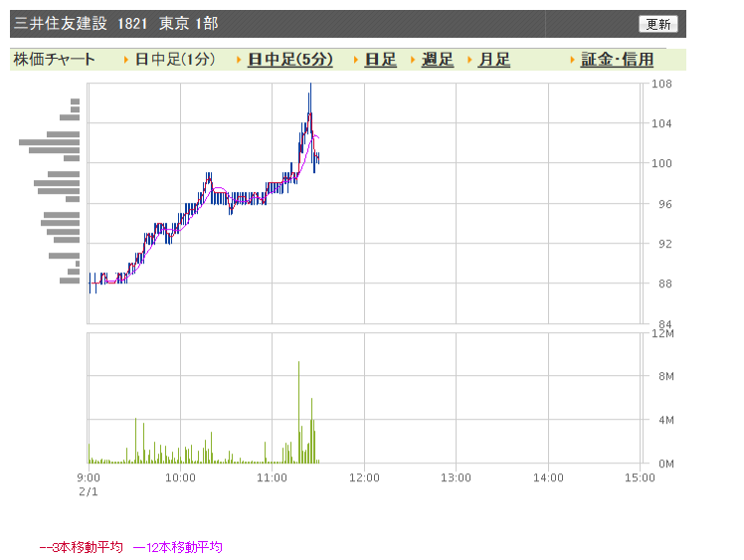Click orange arrow before 週足
This screenshot has height=560, width=744.
point(413,60)
